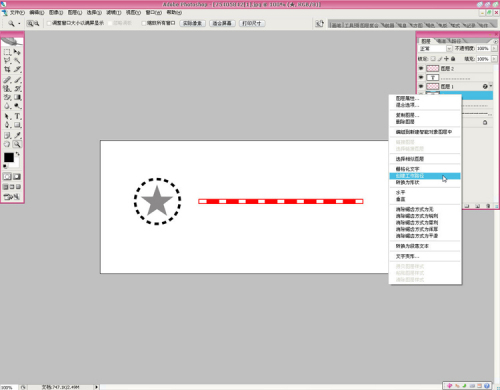Select the Crop tool
Viewport: 500px width, 390px height.
(x=7, y=69)
